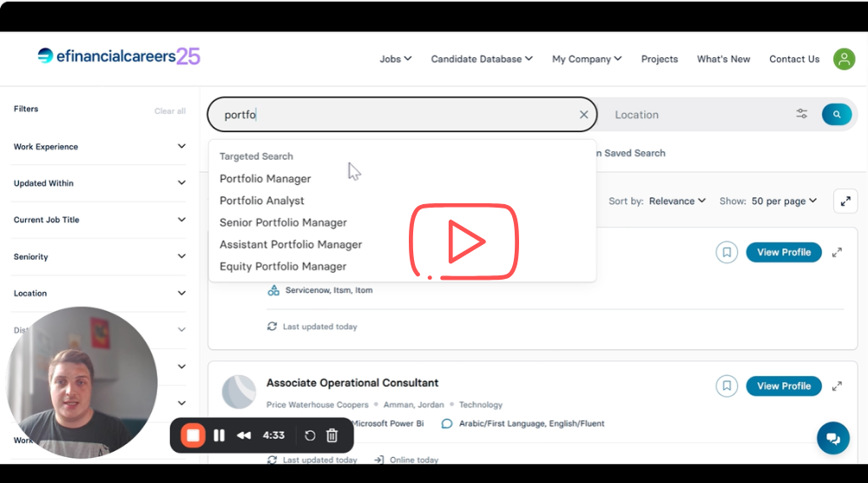Expand the Updated Within filter

coord(100,182)
